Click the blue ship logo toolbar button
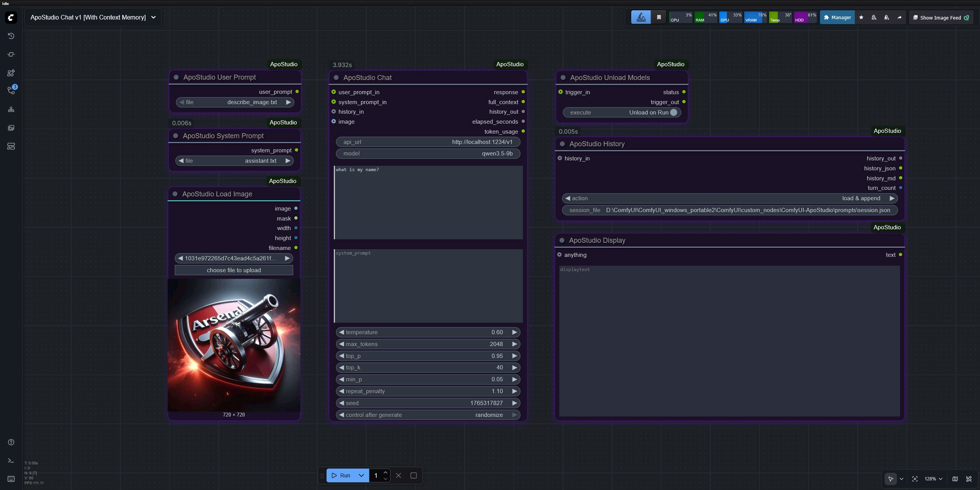 (x=641, y=17)
